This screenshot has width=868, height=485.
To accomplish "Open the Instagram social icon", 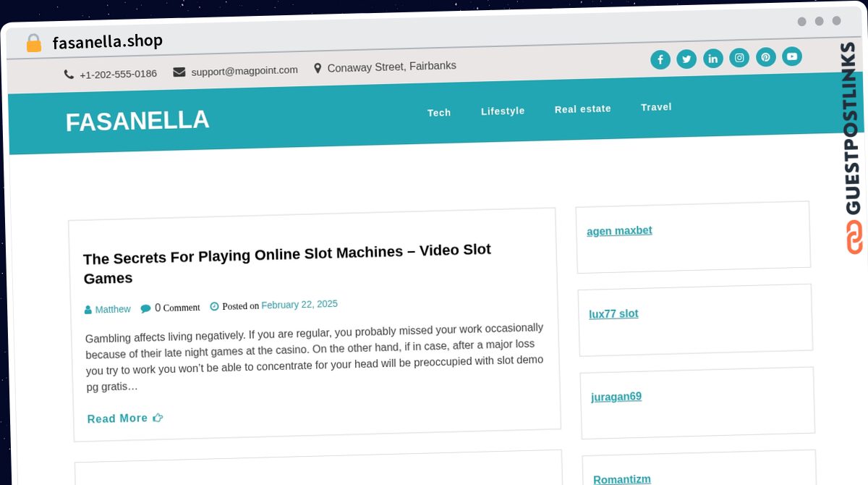I will coord(739,57).
